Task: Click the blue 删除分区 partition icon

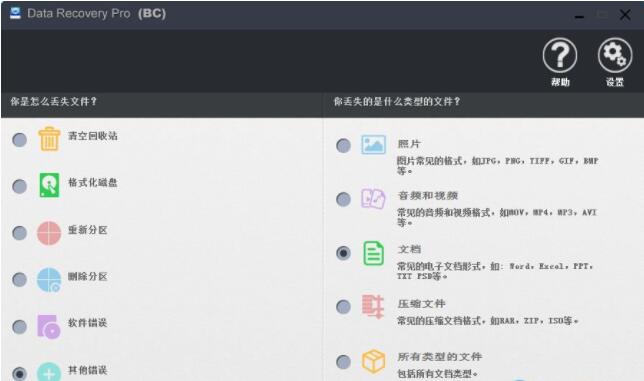Action: click(x=49, y=280)
